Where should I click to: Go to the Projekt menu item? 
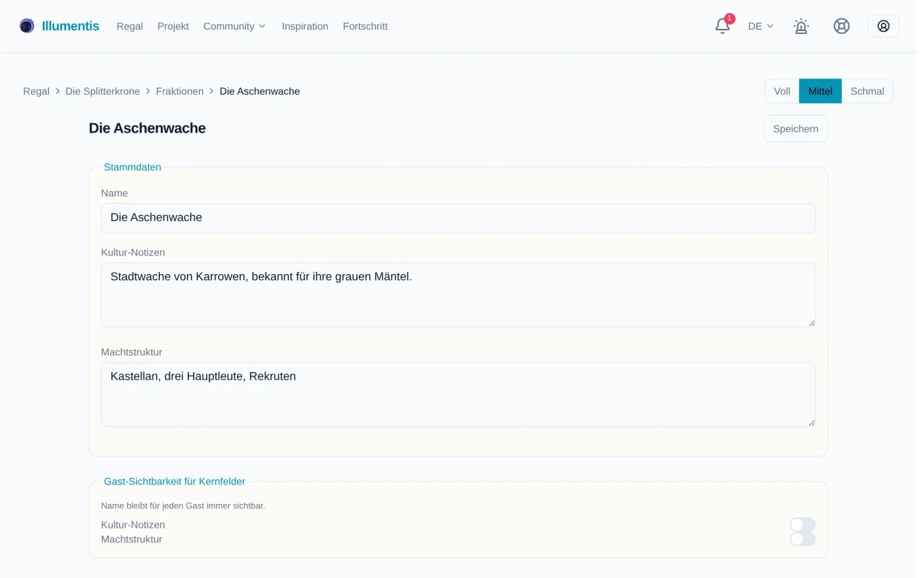click(173, 26)
